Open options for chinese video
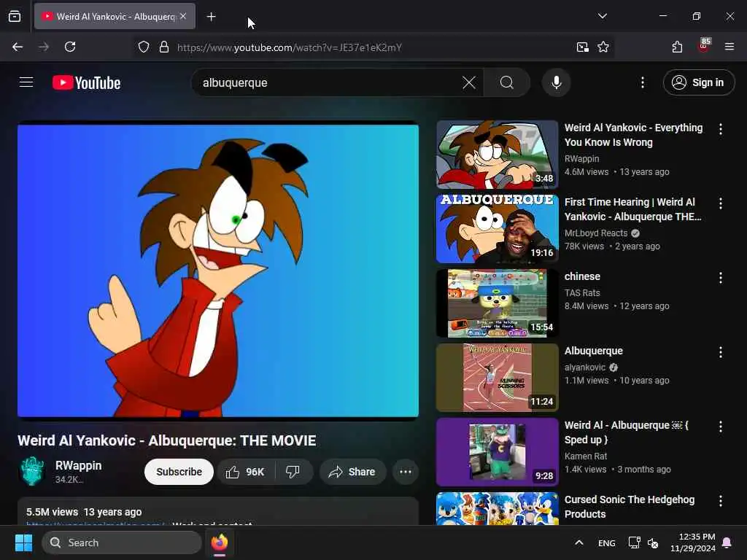Screen dimensions: 747x560 point(720,278)
